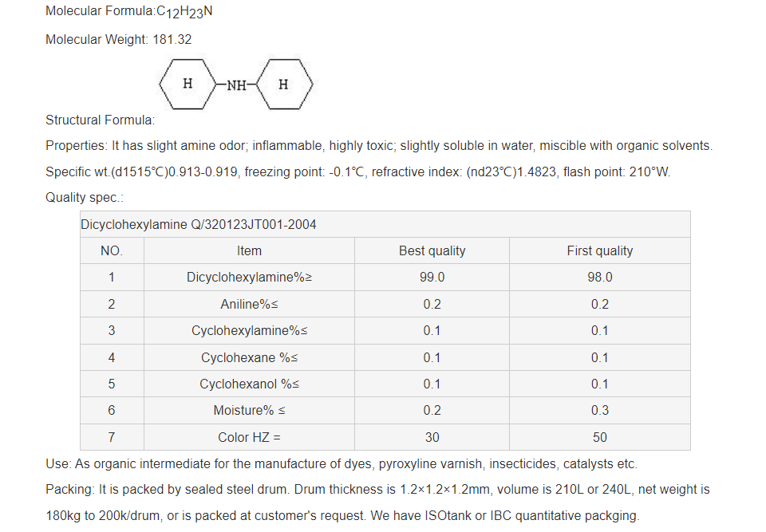Click the Cyclohexane %≤ item cell
766x532 pixels.
click(x=249, y=357)
